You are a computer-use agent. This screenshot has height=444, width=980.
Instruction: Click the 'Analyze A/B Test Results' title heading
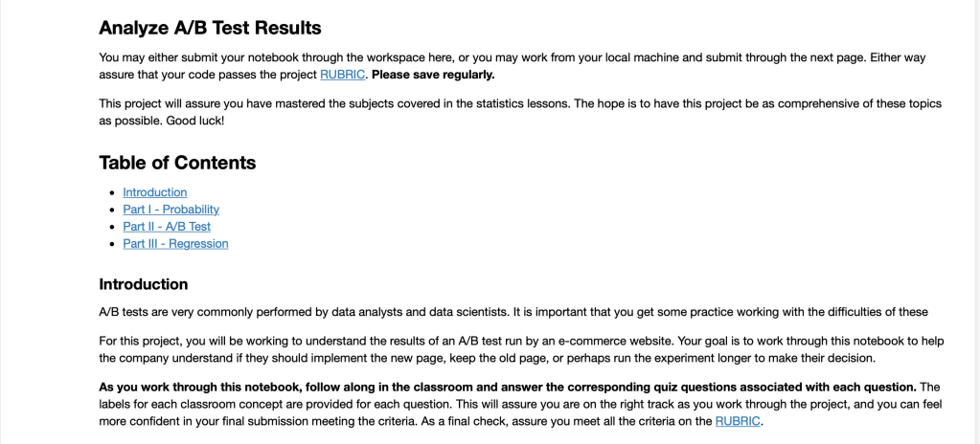[210, 28]
